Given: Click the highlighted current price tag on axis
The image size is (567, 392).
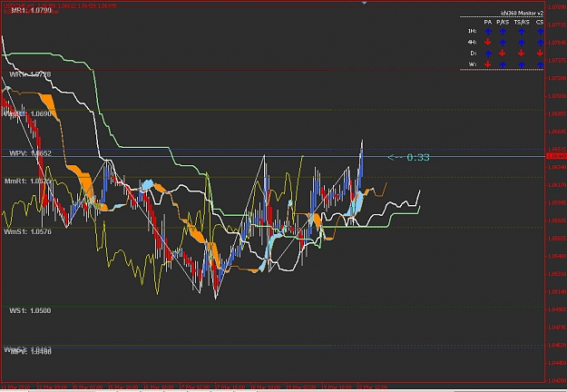Looking at the screenshot, I should tap(556, 156).
